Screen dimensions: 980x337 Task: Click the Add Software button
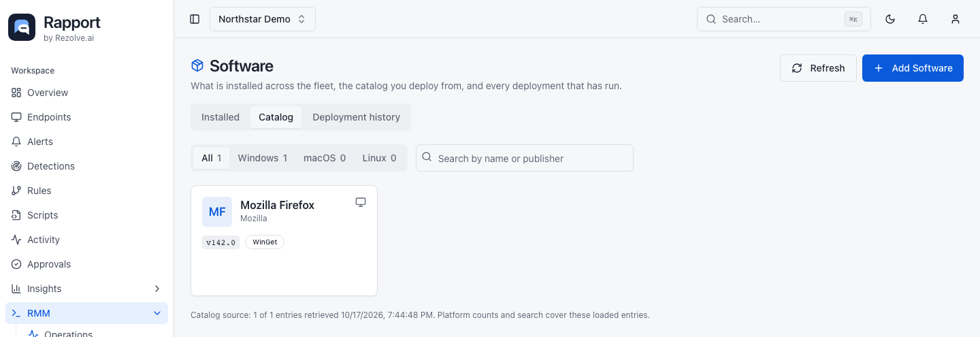pyautogui.click(x=913, y=68)
